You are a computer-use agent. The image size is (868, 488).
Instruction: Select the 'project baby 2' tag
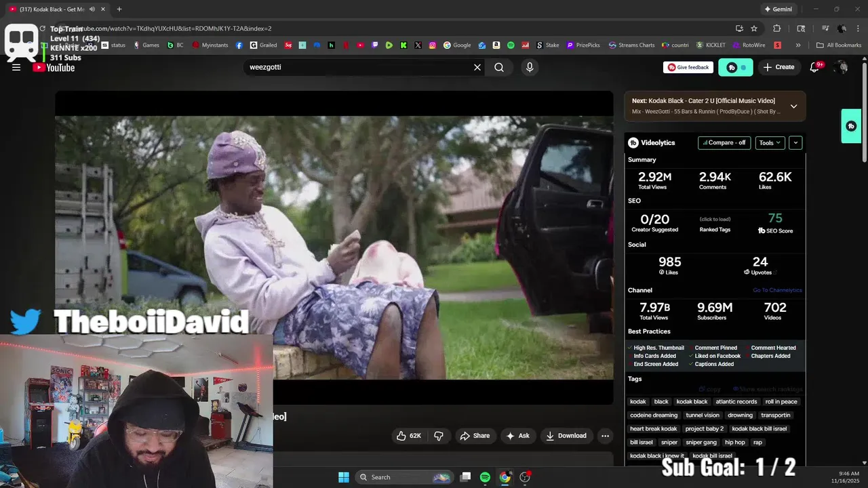pyautogui.click(x=705, y=428)
